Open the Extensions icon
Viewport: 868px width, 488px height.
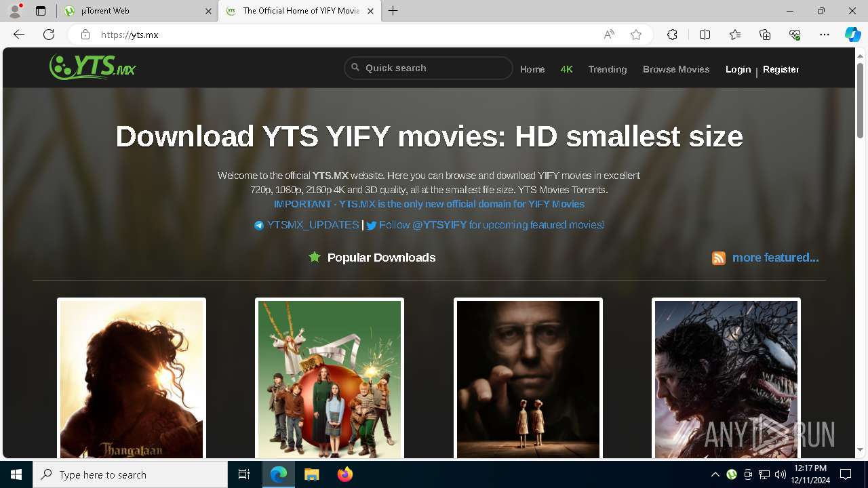click(672, 35)
